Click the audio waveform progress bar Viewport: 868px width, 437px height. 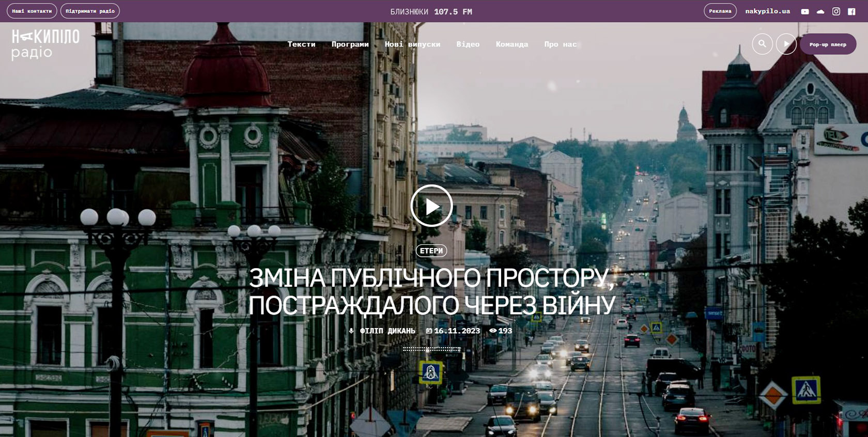click(431, 349)
